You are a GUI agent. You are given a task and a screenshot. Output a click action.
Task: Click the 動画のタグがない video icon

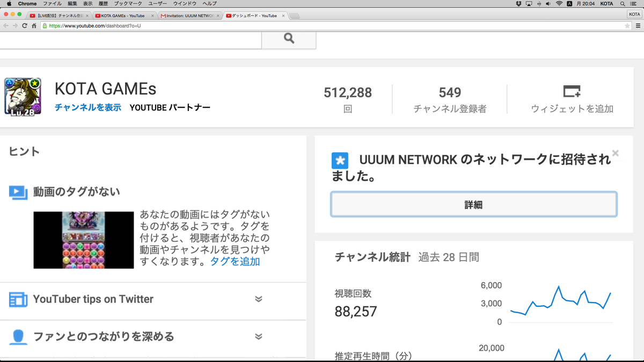18,191
